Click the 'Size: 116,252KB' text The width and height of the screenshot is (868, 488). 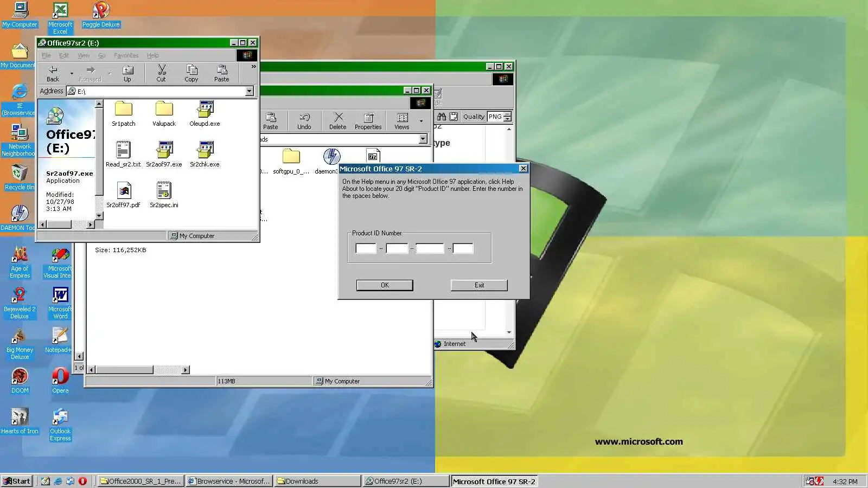[x=120, y=250]
